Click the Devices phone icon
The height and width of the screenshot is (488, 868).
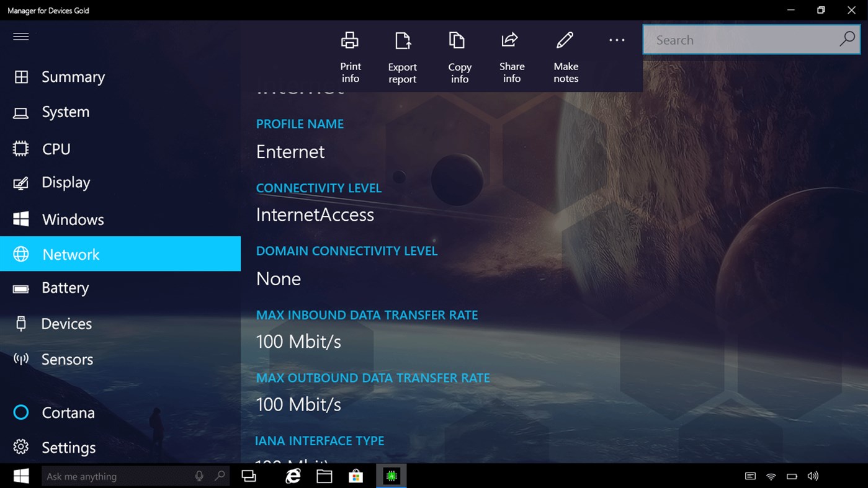(x=20, y=323)
